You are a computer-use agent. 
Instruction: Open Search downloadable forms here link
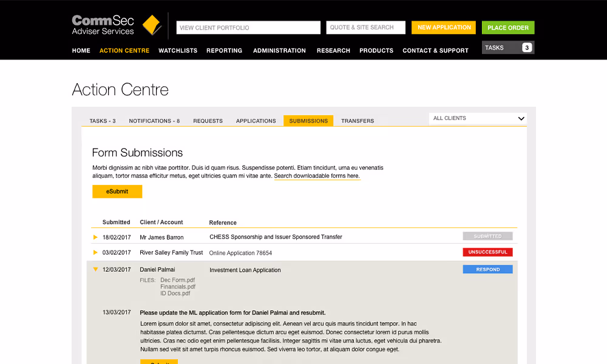pyautogui.click(x=317, y=176)
